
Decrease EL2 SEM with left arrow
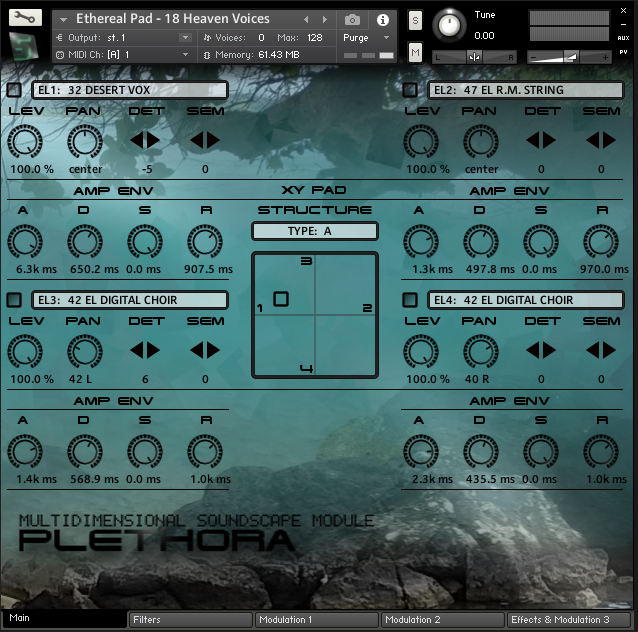[x=592, y=140]
